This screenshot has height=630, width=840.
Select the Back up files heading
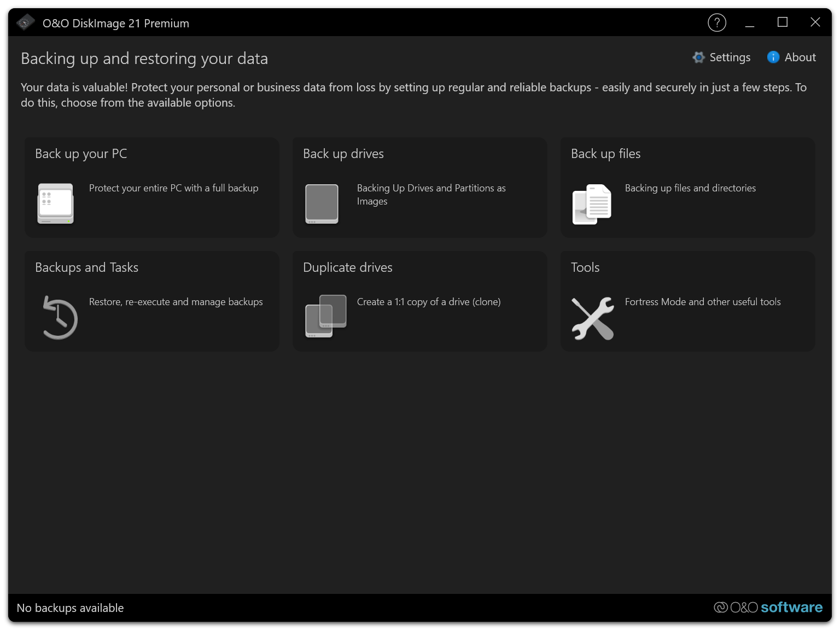click(x=605, y=154)
